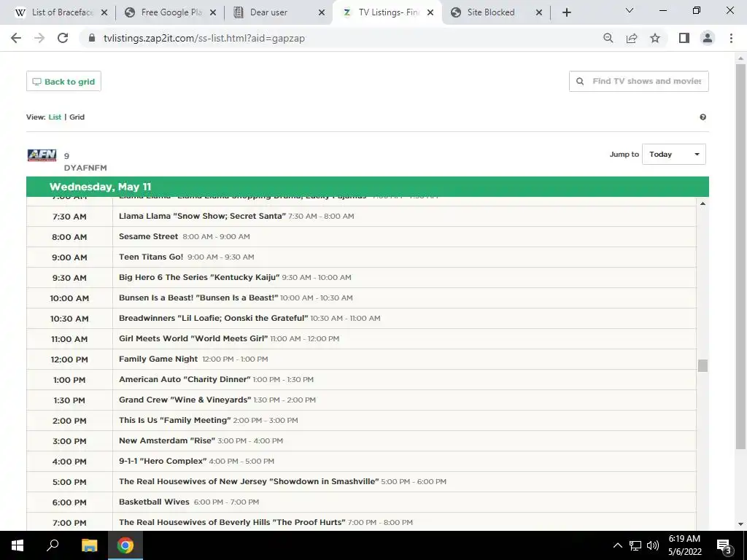Image resolution: width=747 pixels, height=560 pixels.
Task: Click the 12:00 PM time cell
Action: [x=69, y=359]
